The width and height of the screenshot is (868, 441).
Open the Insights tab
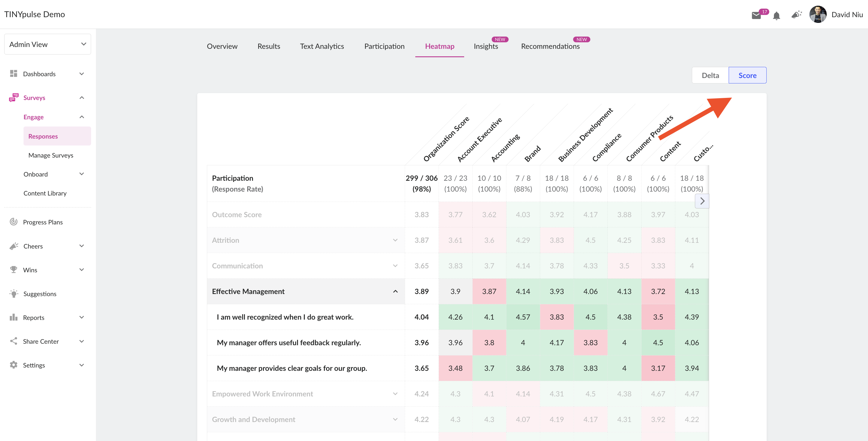coord(486,46)
